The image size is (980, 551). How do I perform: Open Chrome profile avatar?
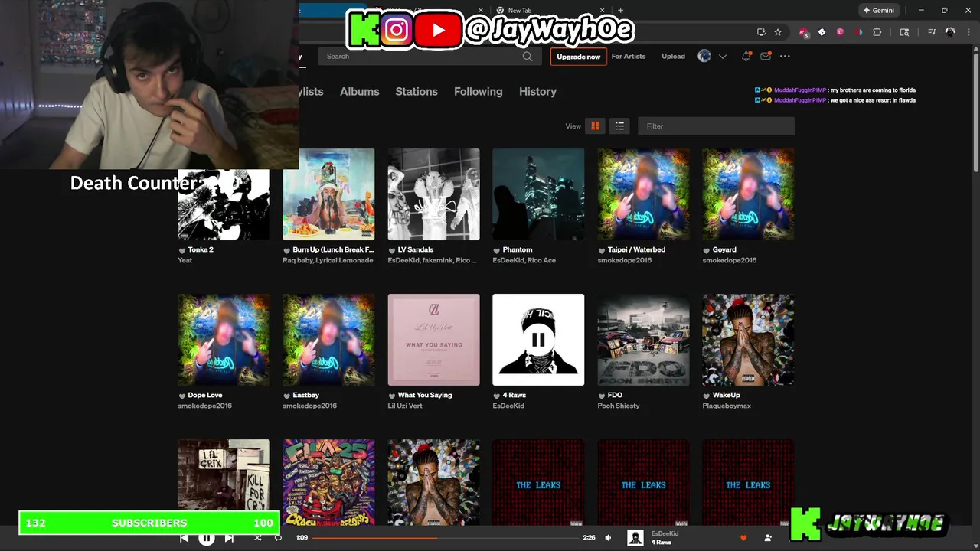(x=950, y=32)
